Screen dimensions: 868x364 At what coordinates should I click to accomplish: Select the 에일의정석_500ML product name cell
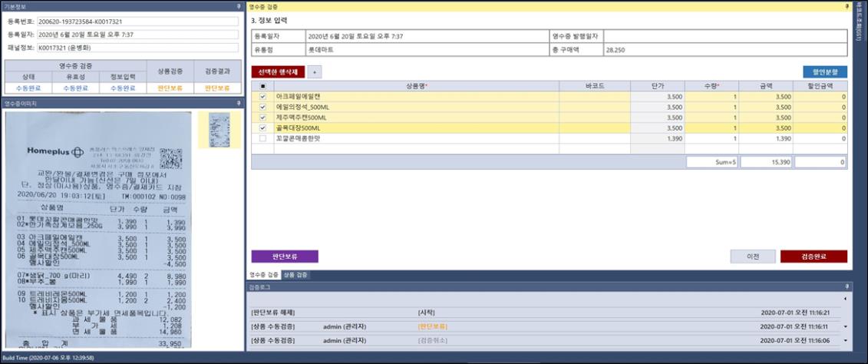point(416,107)
